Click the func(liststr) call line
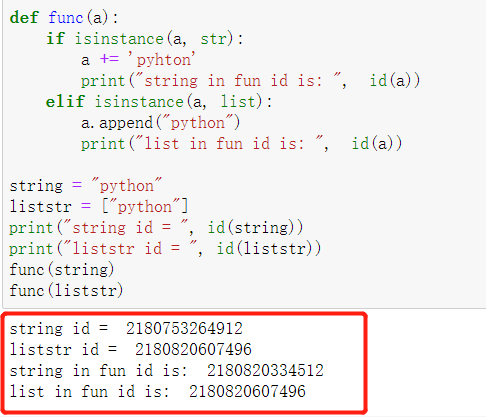Viewport: 486px width, 417px height. tap(66, 291)
